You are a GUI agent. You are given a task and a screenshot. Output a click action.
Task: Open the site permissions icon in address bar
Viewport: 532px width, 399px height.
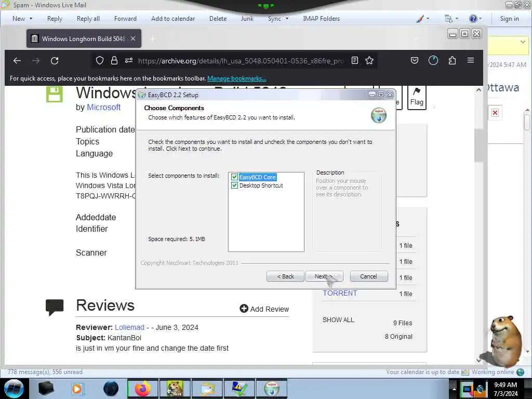(x=129, y=60)
